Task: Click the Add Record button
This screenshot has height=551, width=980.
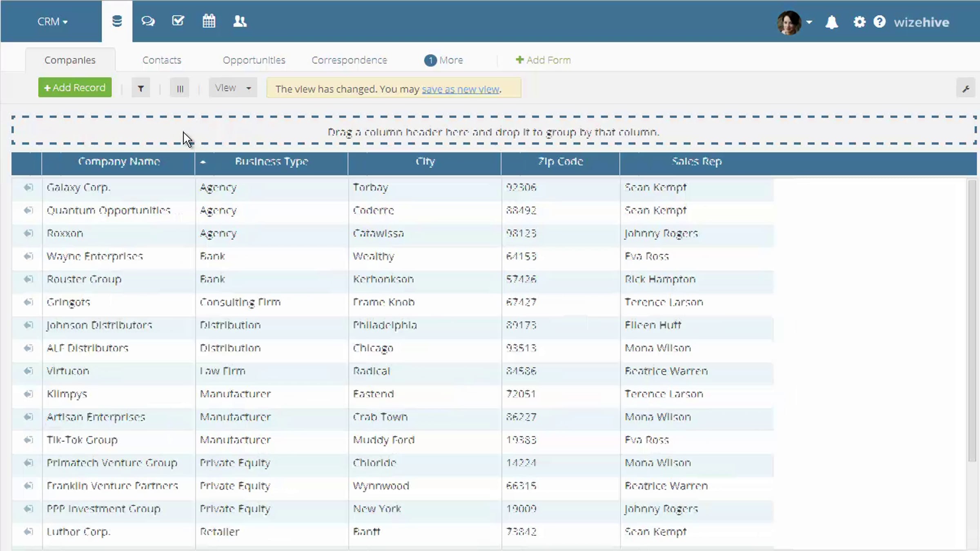Action: click(75, 88)
